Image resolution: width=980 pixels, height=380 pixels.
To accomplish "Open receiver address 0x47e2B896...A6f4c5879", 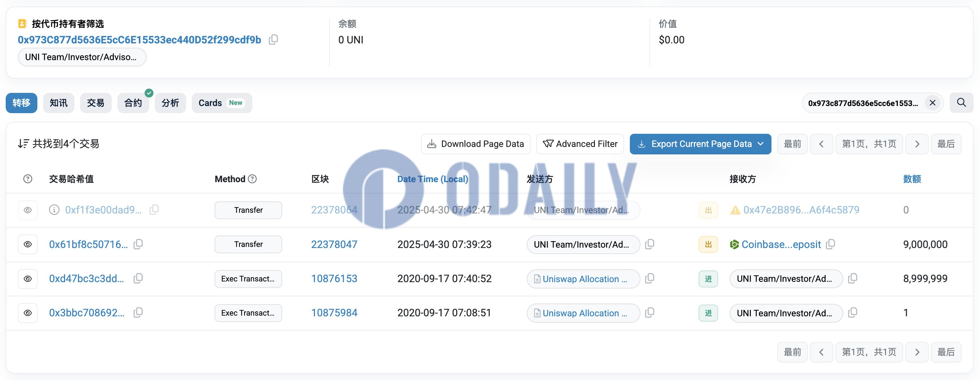I will pos(801,210).
